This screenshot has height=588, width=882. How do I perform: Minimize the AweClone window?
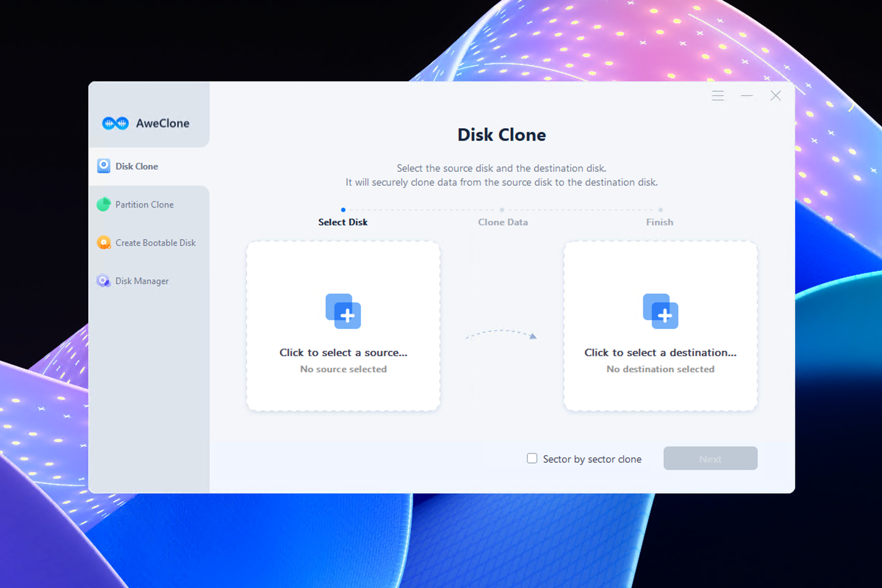coord(747,96)
